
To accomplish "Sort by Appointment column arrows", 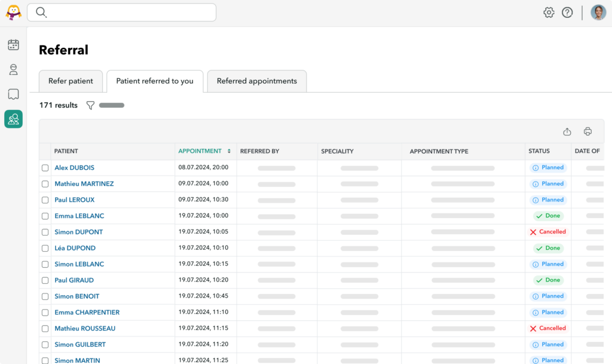I will tap(229, 151).
